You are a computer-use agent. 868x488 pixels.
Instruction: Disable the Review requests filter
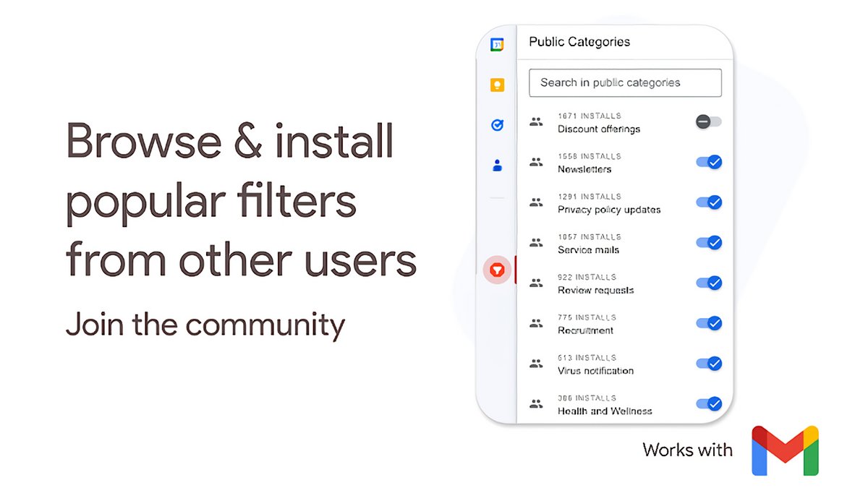709,283
